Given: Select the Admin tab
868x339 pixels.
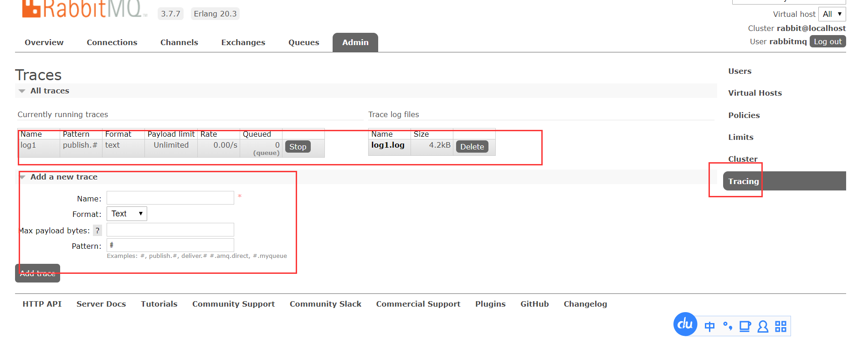Looking at the screenshot, I should [355, 42].
